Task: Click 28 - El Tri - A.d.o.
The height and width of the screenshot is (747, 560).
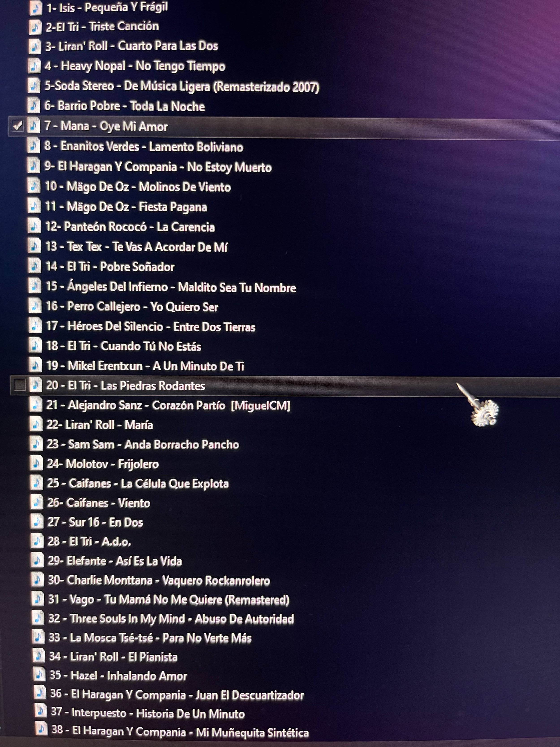Action: 89,541
